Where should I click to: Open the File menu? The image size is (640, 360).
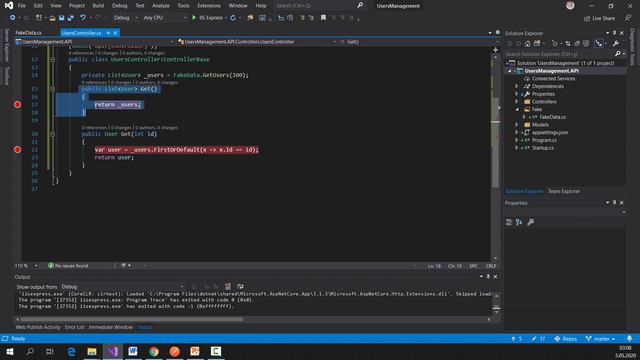[x=22, y=6]
